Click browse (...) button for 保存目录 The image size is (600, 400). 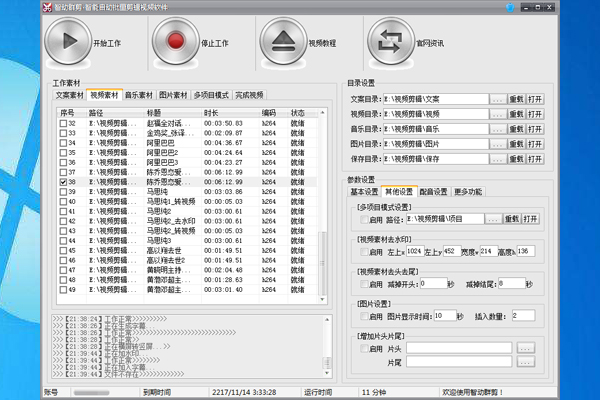[x=498, y=158]
